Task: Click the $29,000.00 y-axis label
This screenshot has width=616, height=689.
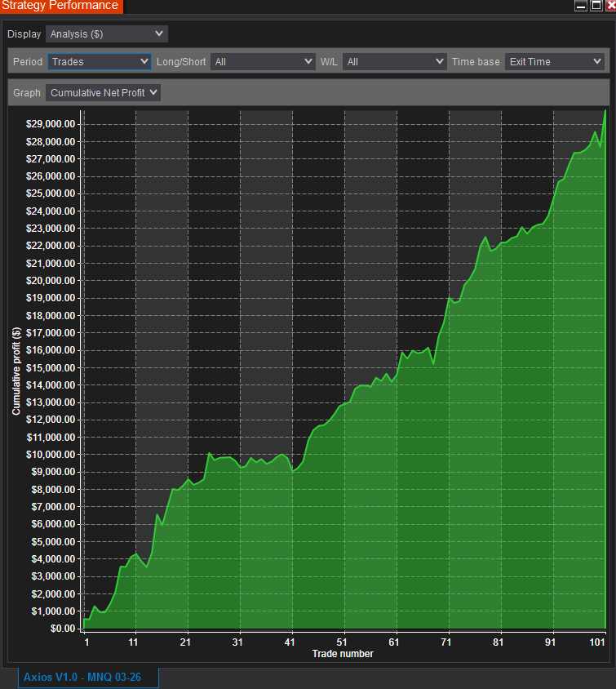Action: coord(51,124)
